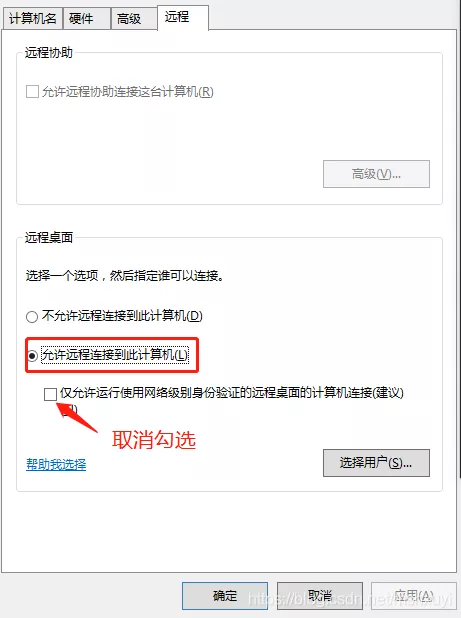This screenshot has width=461, height=618.
Task: Dismiss dialog with 取消 button
Action: tap(320, 596)
